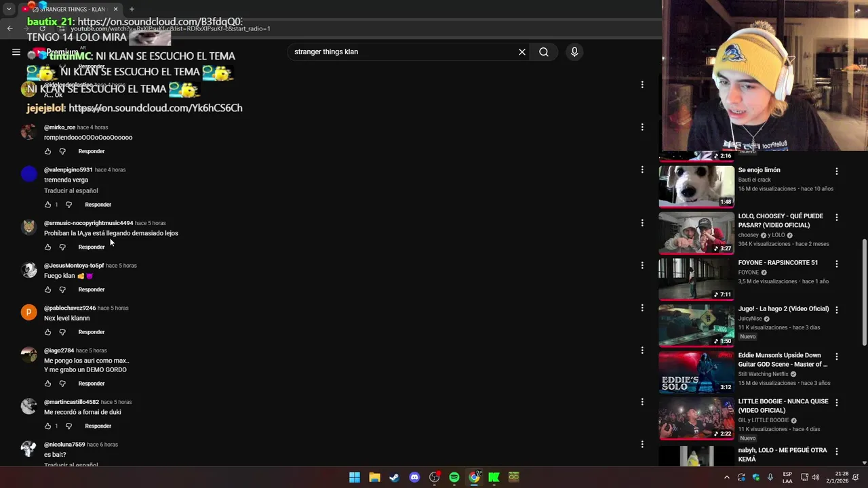Screen dimensions: 868x488
Task: Open system volume control in tray
Action: tap(815, 477)
